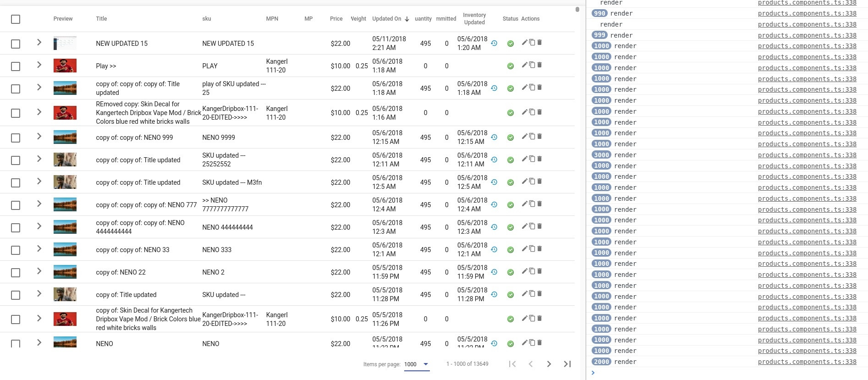Delete the NENO 444444444 product
The width and height of the screenshot is (868, 380).
539,226
